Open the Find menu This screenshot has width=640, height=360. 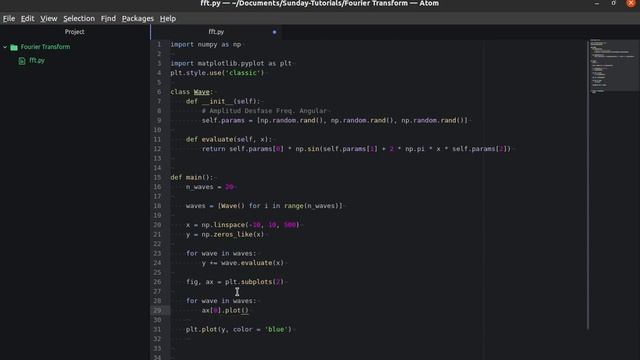click(x=108, y=18)
